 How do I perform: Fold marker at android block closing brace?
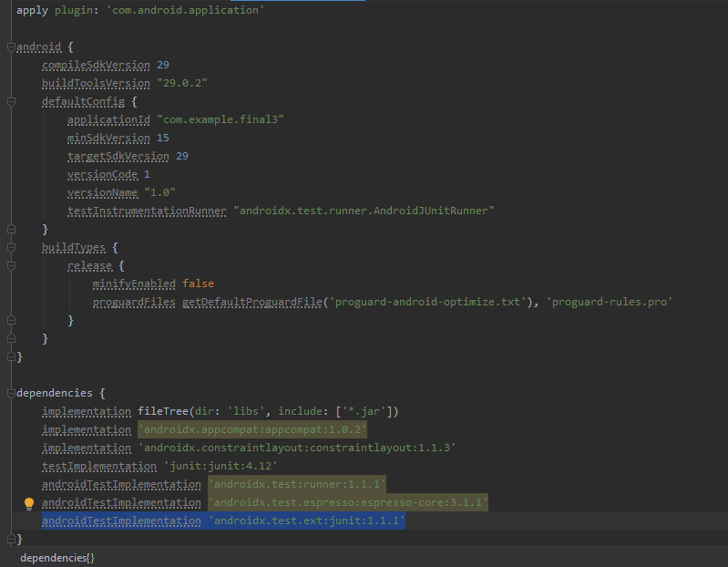pos(11,356)
